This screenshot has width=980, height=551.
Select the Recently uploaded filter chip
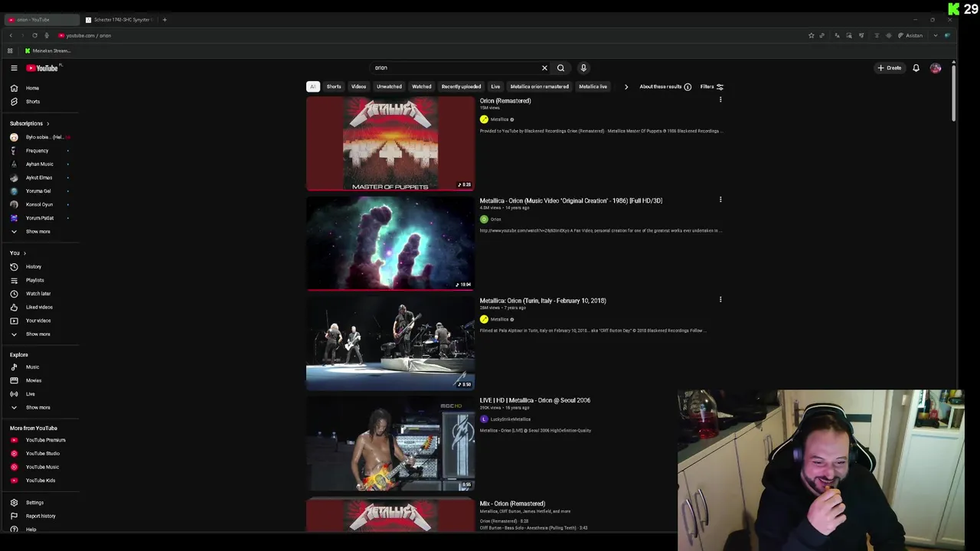tap(461, 87)
